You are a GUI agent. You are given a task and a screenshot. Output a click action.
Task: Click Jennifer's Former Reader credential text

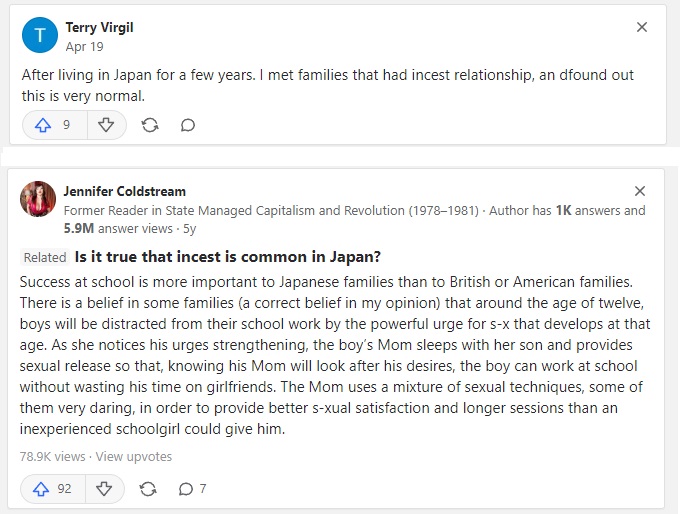tap(270, 211)
